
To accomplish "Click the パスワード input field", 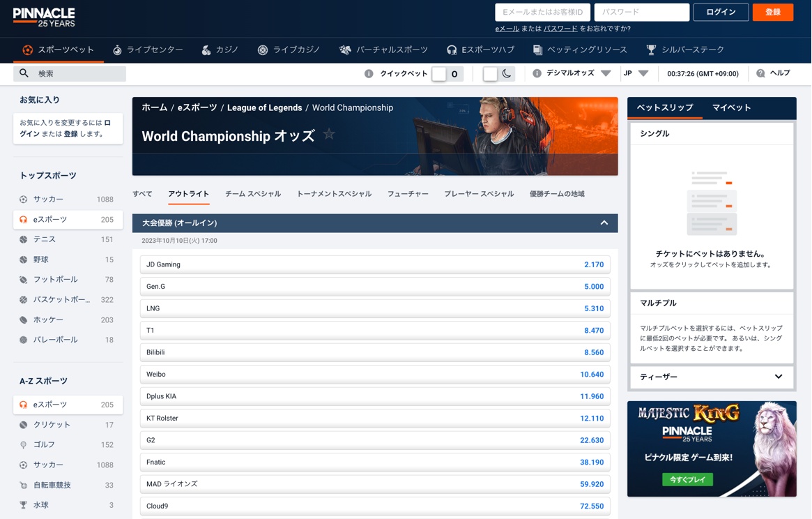I will (x=642, y=12).
